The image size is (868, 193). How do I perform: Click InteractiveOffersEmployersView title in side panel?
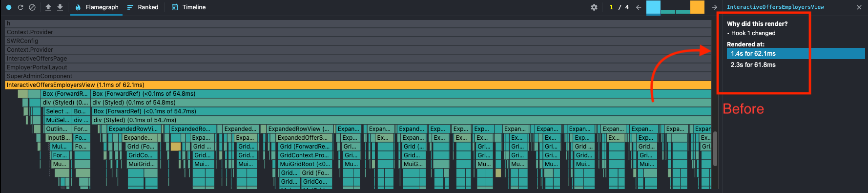tap(775, 7)
